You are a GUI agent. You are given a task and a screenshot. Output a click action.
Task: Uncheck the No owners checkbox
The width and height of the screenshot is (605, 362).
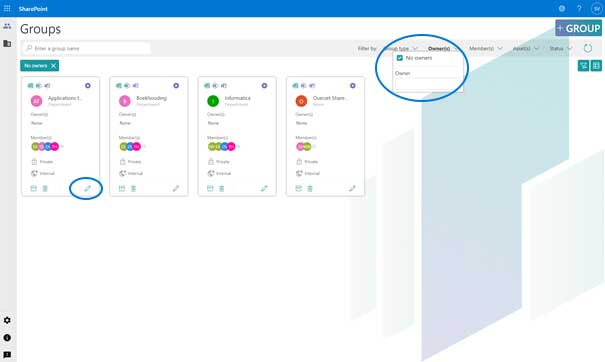(x=400, y=58)
